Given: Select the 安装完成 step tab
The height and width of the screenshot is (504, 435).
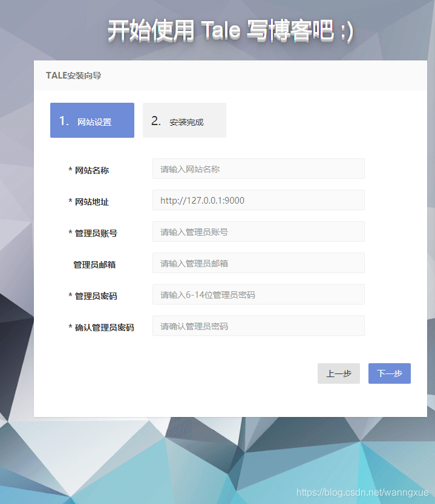Looking at the screenshot, I should click(x=185, y=120).
